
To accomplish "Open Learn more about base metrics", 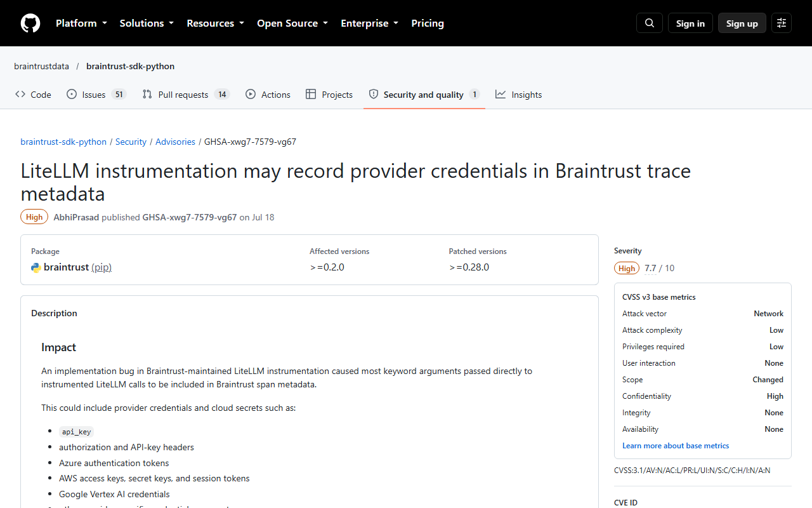I will (676, 446).
